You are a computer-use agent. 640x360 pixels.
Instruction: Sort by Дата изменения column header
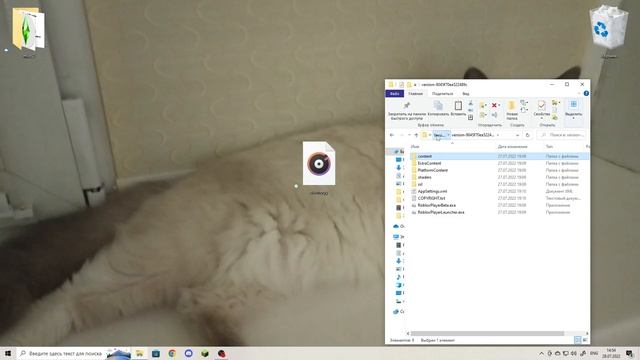click(x=512, y=147)
